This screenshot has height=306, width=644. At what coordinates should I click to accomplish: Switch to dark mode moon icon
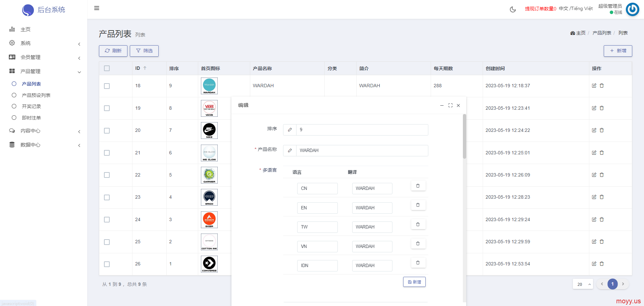pyautogui.click(x=513, y=9)
